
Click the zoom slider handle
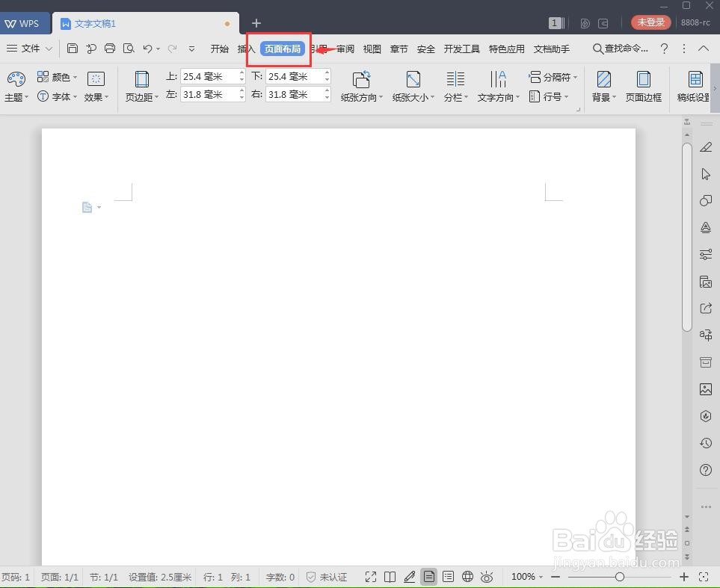pyautogui.click(x=619, y=577)
